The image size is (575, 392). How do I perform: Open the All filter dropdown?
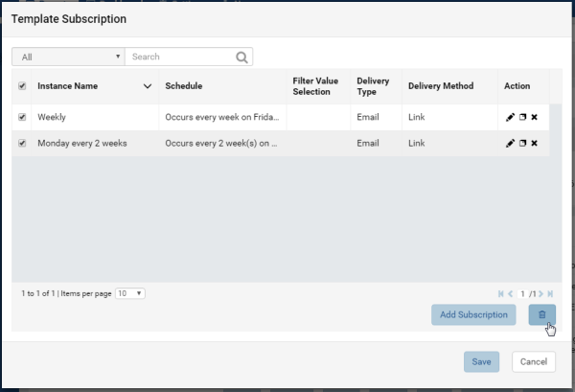coord(69,57)
